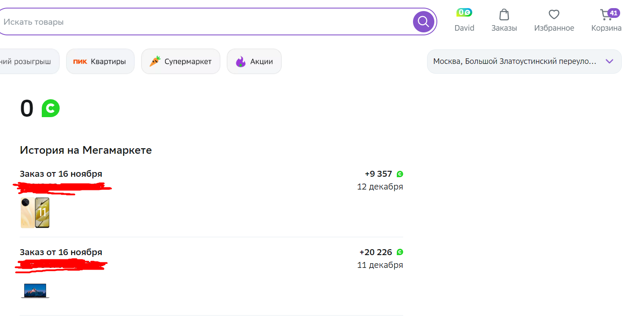The image size is (644, 319).
Task: Expand the Москва delivery address dropdown
Action: pos(524,61)
